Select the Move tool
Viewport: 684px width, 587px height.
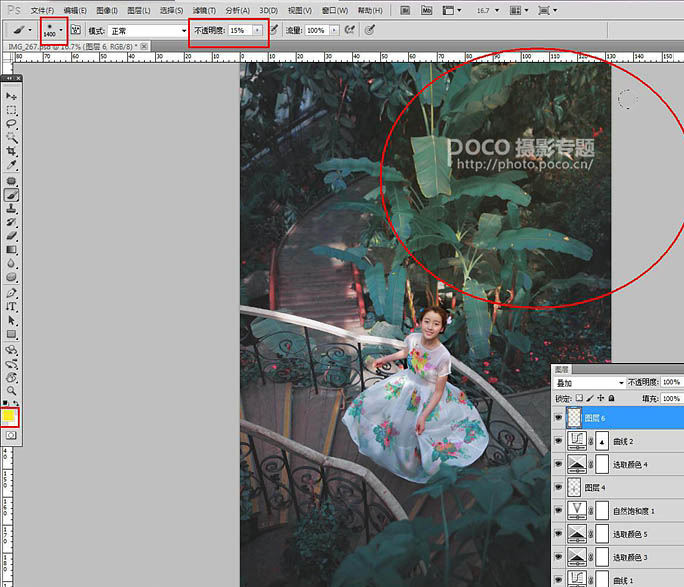coord(12,96)
